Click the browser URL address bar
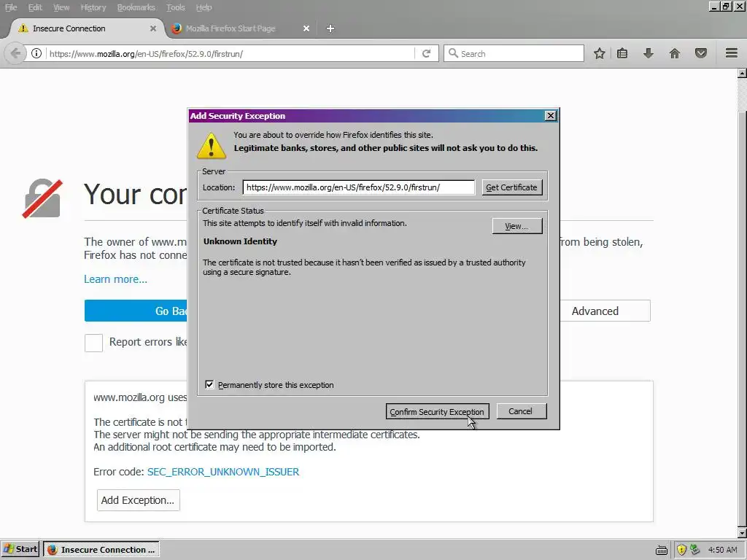The width and height of the screenshot is (747, 560). pyautogui.click(x=231, y=53)
